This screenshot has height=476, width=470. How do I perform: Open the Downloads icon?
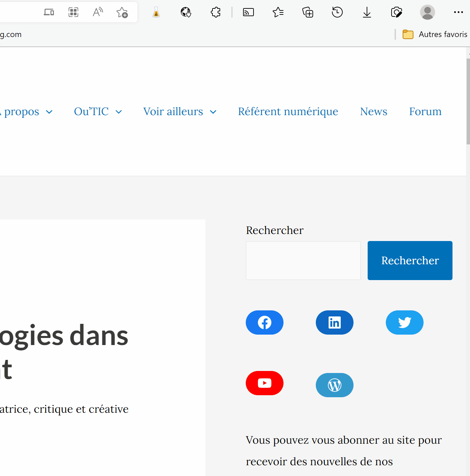tap(367, 12)
